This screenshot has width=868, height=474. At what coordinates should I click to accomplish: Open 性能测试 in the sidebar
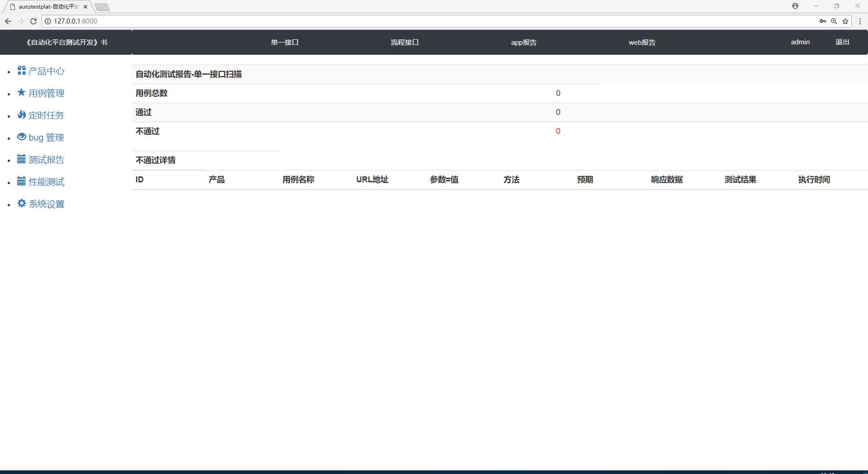(x=46, y=182)
